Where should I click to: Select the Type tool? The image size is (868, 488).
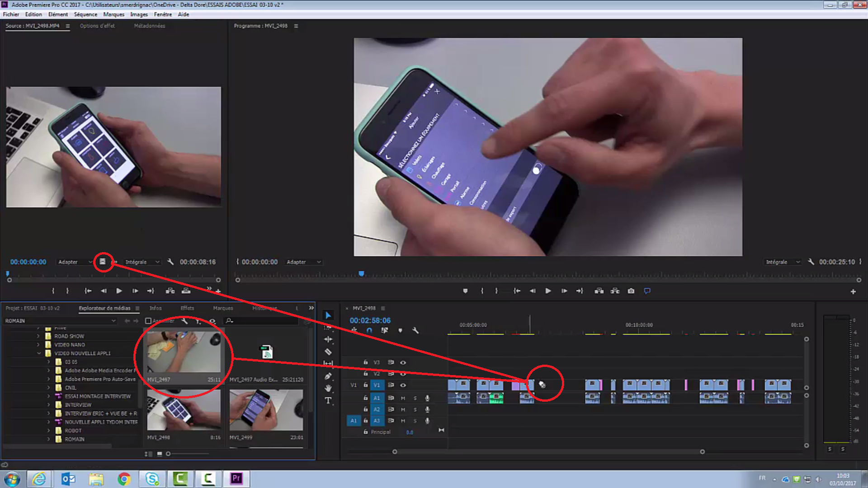[x=328, y=400]
